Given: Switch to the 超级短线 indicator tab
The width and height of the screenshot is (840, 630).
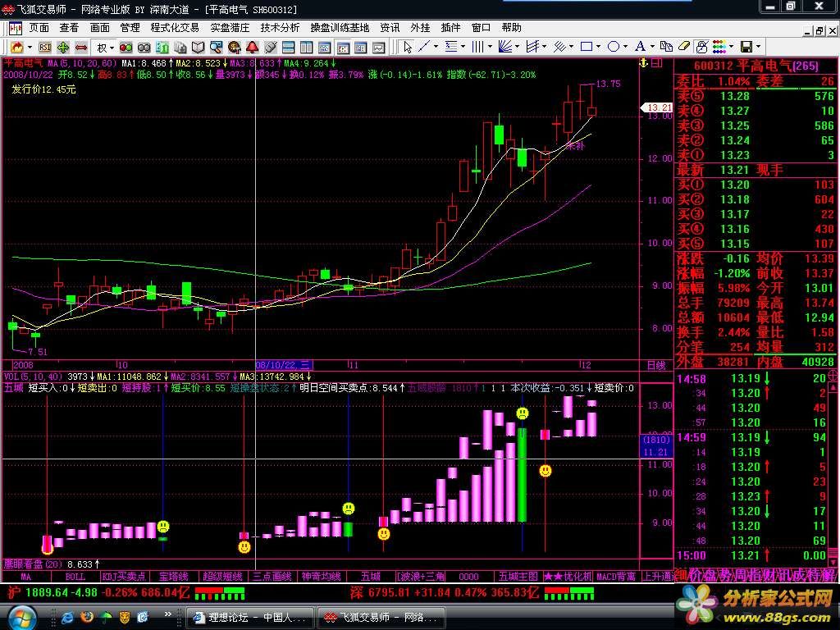Looking at the screenshot, I should 223,577.
